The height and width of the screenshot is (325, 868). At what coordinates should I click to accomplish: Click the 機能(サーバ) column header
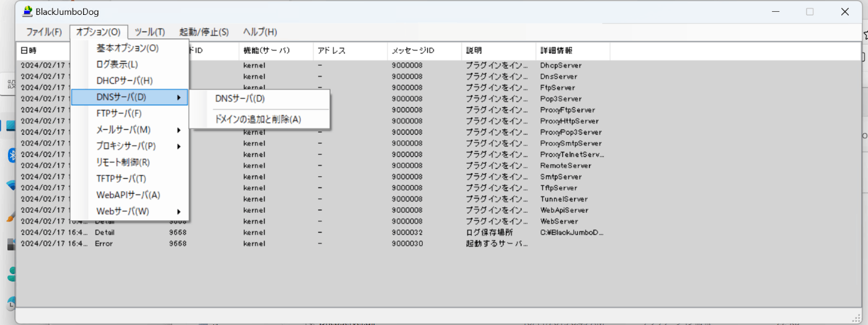pyautogui.click(x=276, y=51)
